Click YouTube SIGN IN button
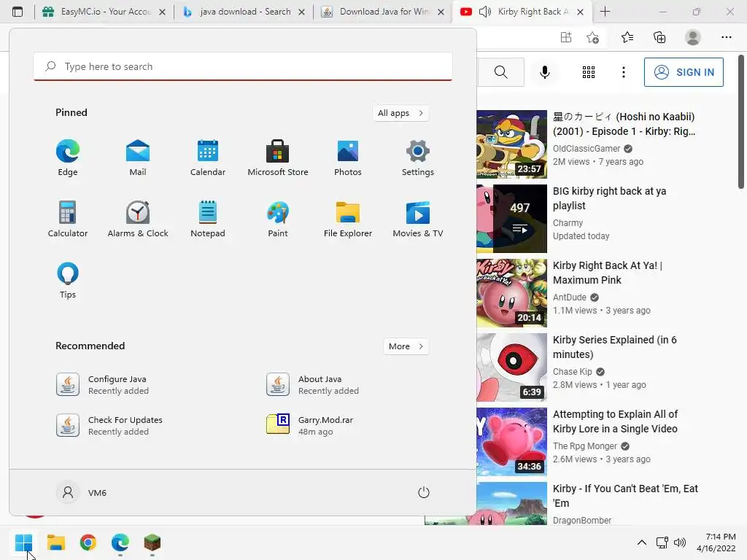Viewport: 747px width, 560px height. (684, 72)
